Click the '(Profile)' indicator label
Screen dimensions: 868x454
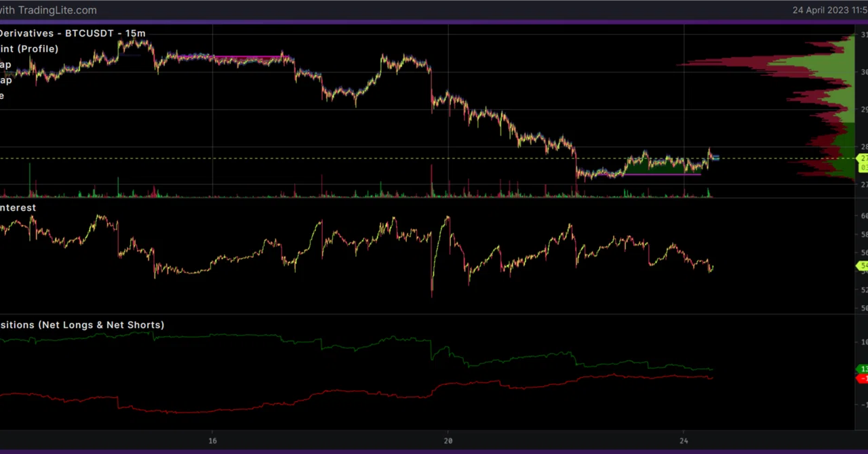click(x=37, y=49)
